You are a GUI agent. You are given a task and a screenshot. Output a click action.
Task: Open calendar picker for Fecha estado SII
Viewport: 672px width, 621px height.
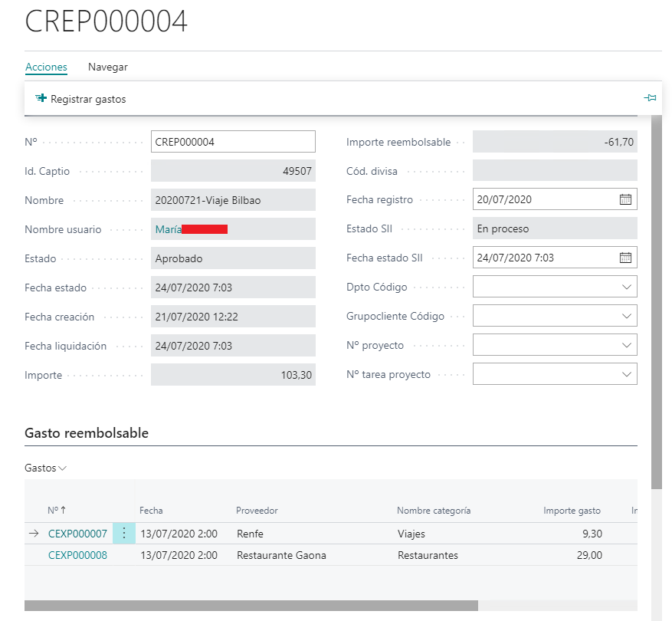pos(625,258)
